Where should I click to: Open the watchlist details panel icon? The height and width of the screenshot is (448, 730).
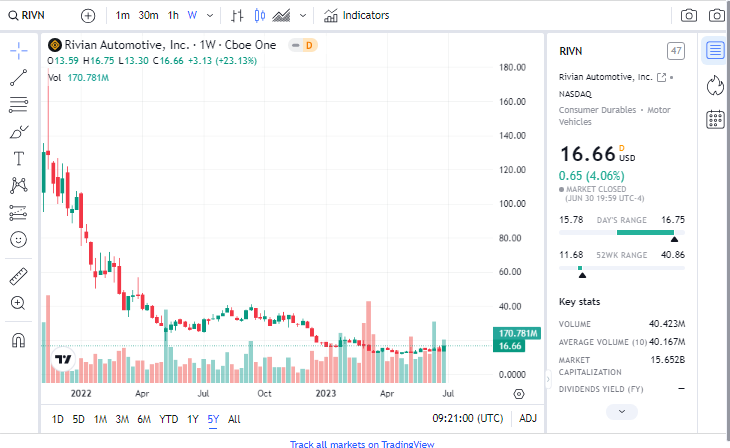click(x=715, y=50)
